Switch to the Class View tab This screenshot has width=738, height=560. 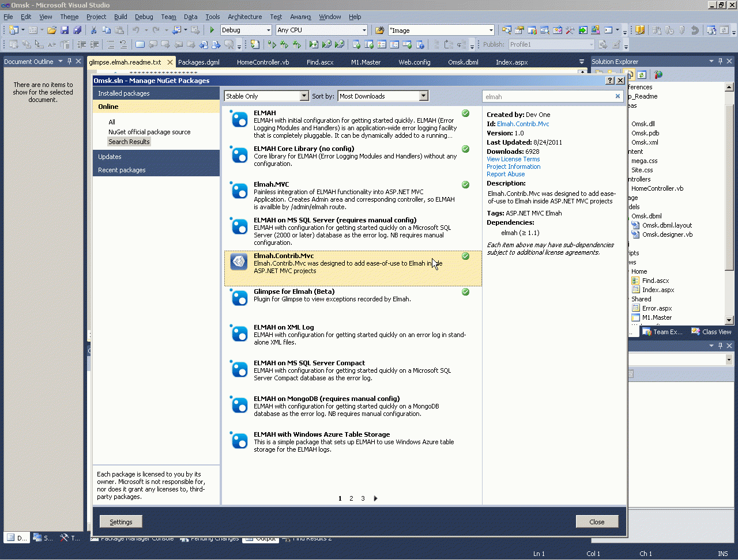[x=711, y=332]
